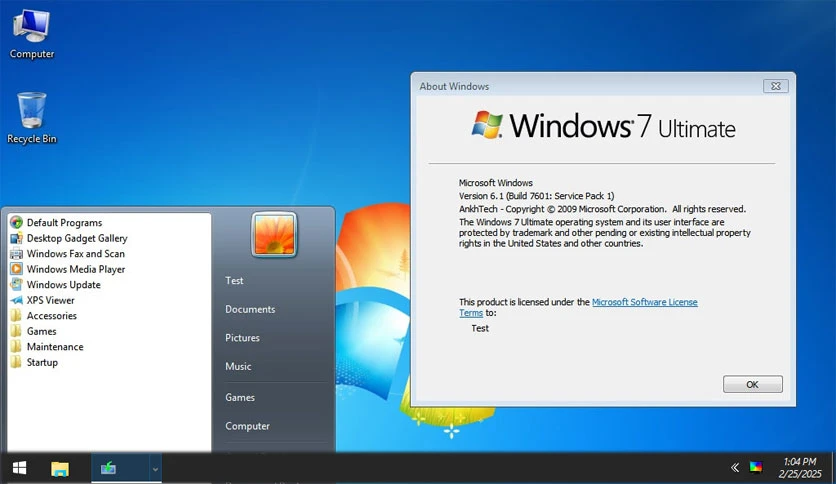
Task: Expand the Maintenance folder label
Action: [55, 346]
